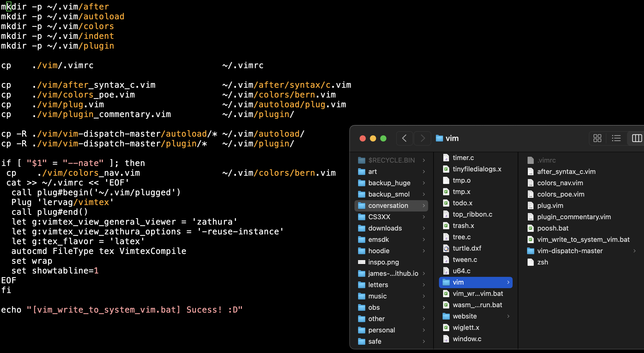Click the Finder back navigation arrow

pyautogui.click(x=404, y=138)
